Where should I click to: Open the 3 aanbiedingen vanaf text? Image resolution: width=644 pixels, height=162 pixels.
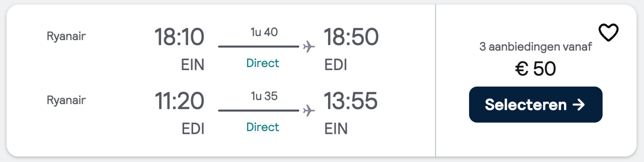point(535,47)
